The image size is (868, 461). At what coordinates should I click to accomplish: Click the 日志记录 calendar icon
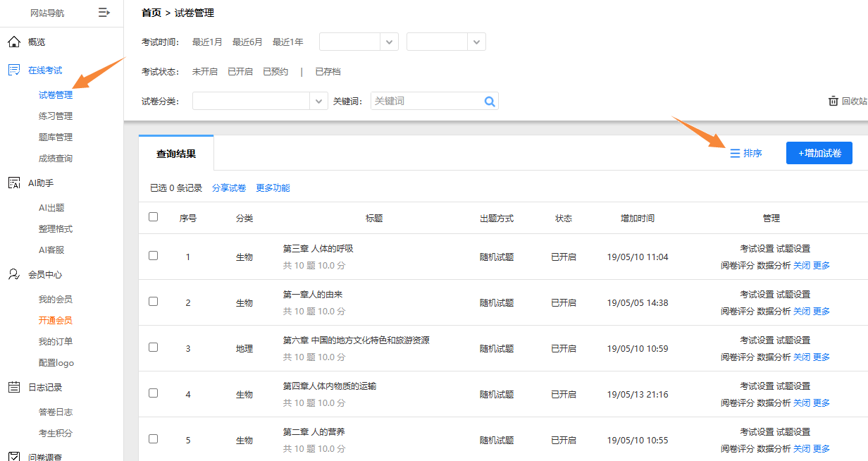(13, 387)
